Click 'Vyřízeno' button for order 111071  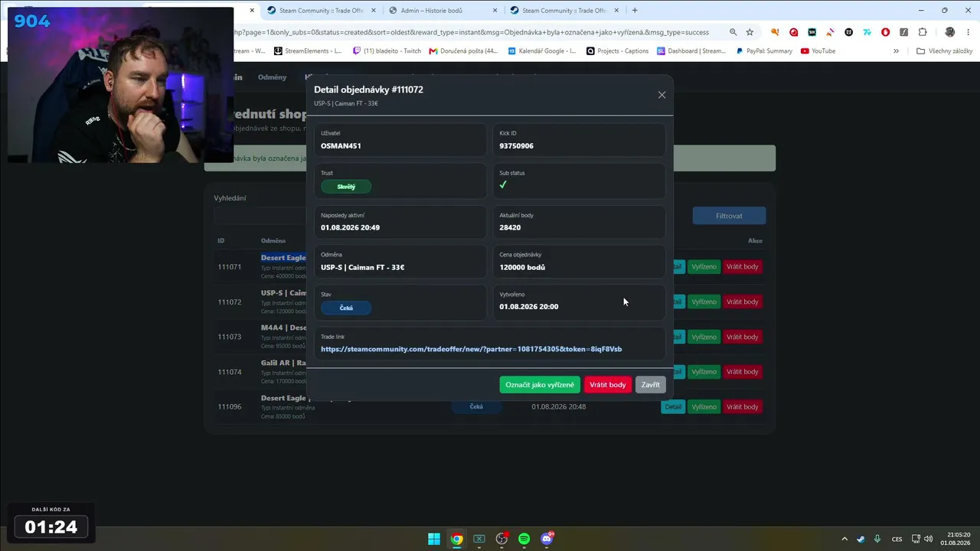point(704,267)
